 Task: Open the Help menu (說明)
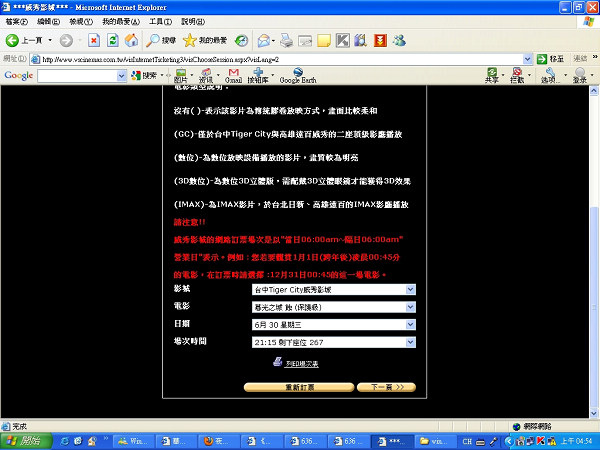(193, 22)
